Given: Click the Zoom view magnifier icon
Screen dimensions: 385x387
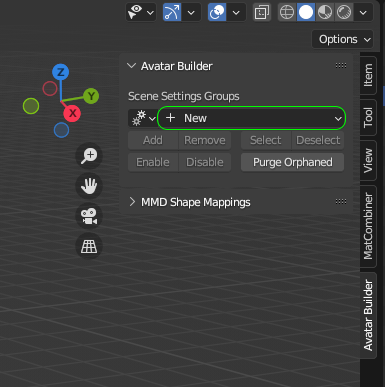Looking at the screenshot, I should [x=89, y=155].
